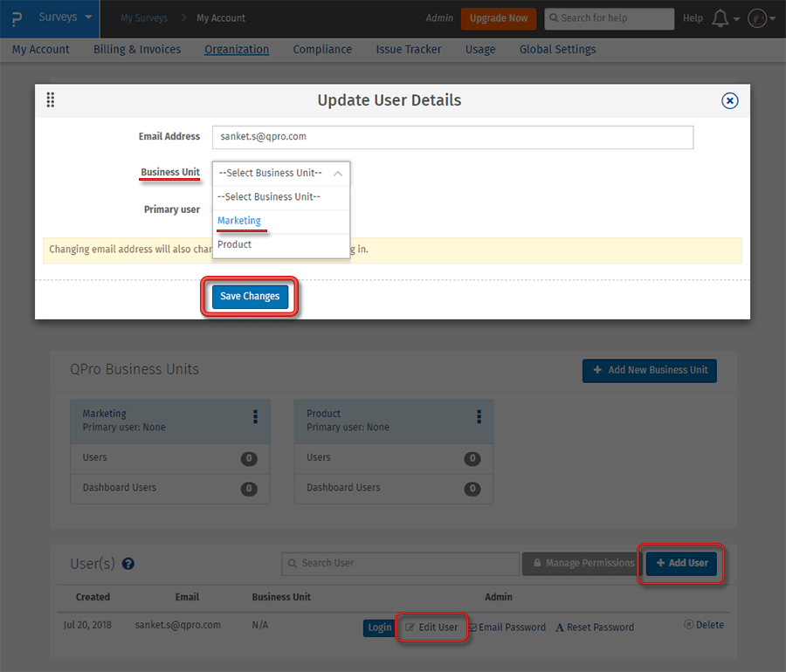
Task: Go to Issue Tracker tab
Action: [x=409, y=50]
